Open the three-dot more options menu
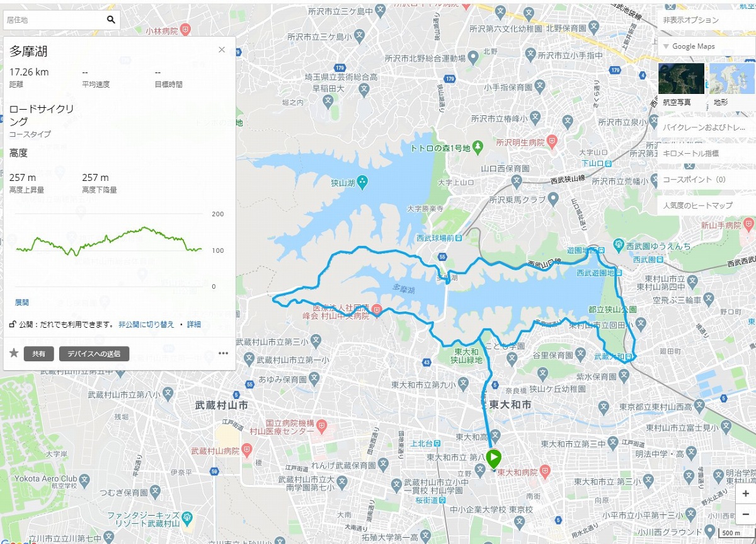The image size is (756, 544). point(223,353)
